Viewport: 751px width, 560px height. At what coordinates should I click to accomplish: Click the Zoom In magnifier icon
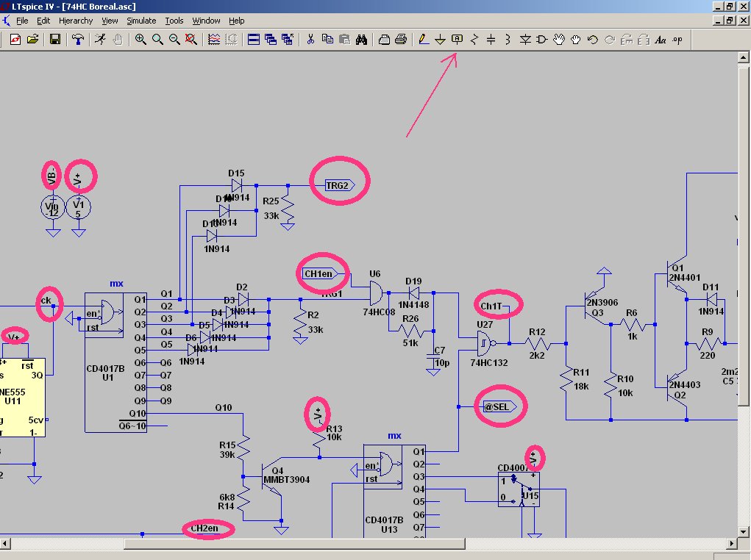pos(140,40)
